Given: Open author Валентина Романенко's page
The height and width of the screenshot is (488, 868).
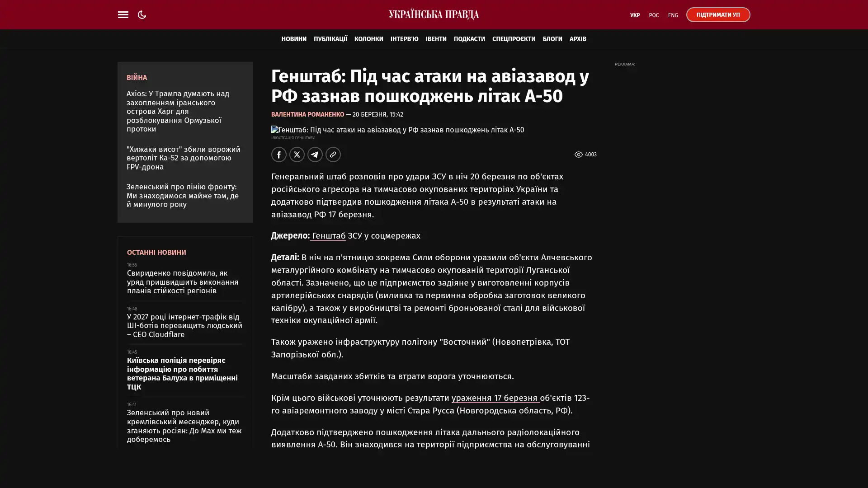Looking at the screenshot, I should [307, 114].
